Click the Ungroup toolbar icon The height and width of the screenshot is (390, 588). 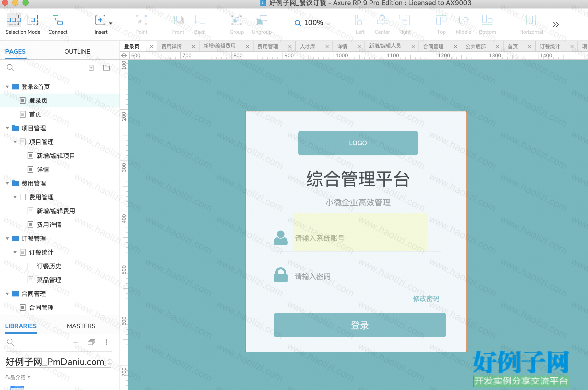(x=262, y=20)
